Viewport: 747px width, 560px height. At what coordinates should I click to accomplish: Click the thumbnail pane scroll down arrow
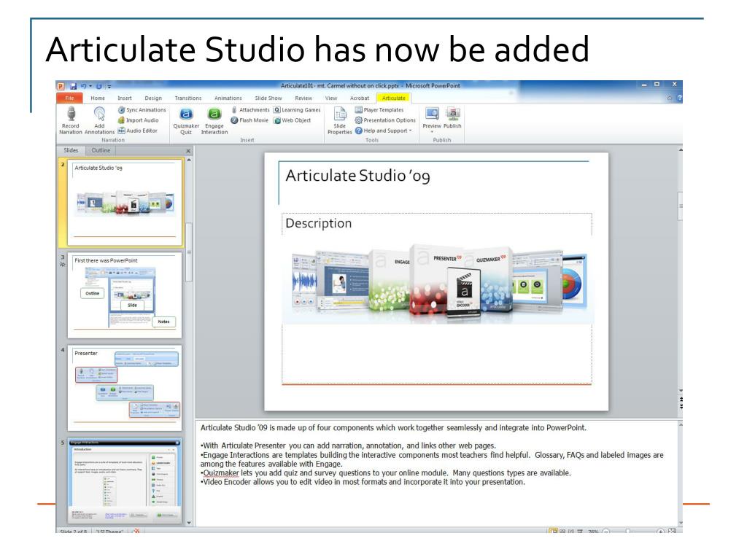coord(189,522)
